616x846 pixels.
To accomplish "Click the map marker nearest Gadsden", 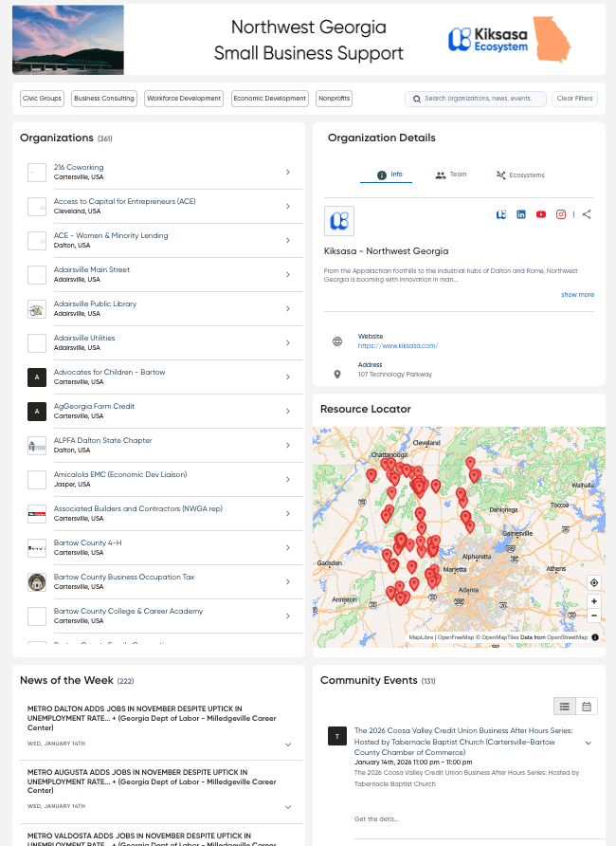I will point(387,555).
